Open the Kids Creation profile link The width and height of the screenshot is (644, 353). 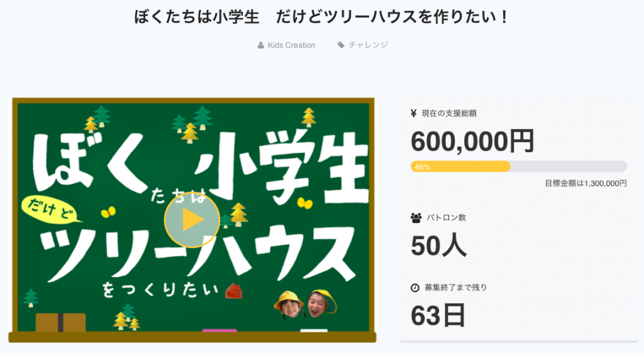coord(291,45)
